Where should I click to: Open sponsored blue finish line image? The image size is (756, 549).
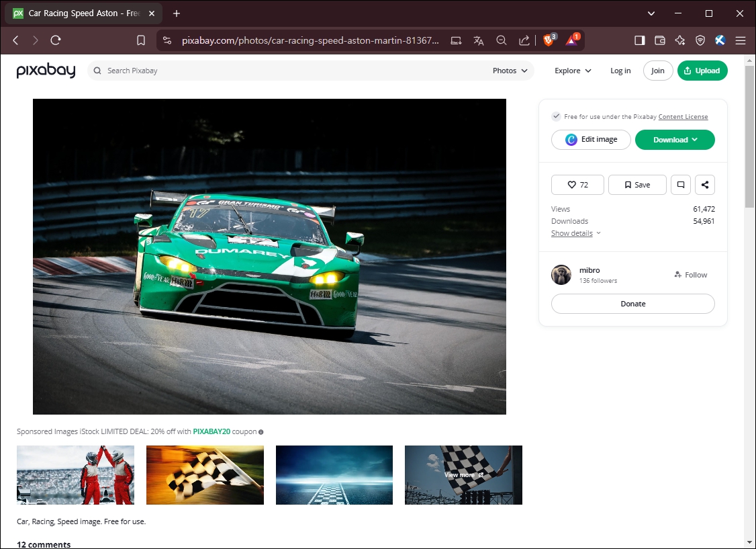[334, 474]
